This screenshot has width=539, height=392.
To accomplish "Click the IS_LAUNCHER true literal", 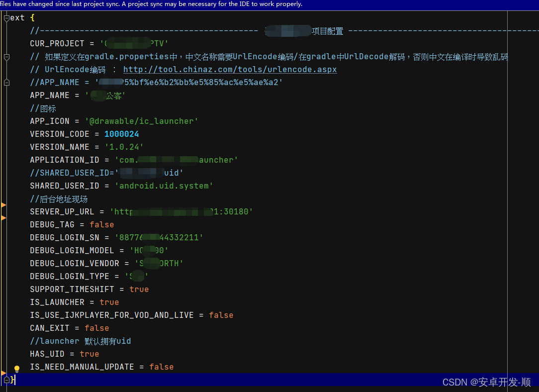I will (x=109, y=302).
